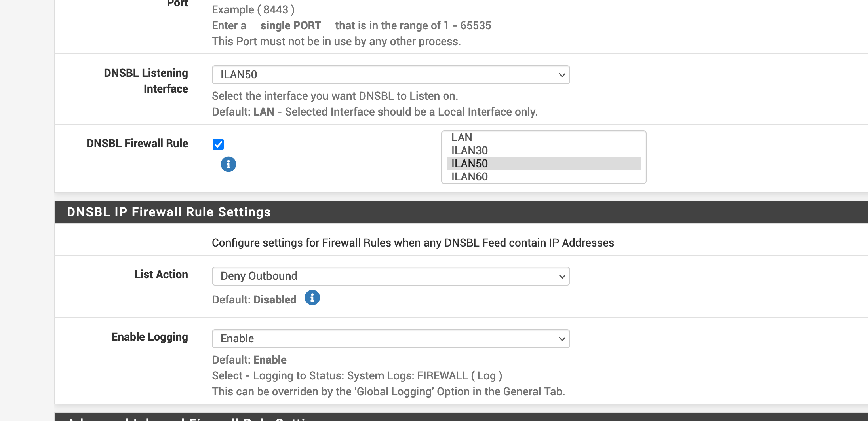This screenshot has width=868, height=421.
Task: Expand the Enable Logging dropdown
Action: click(390, 339)
